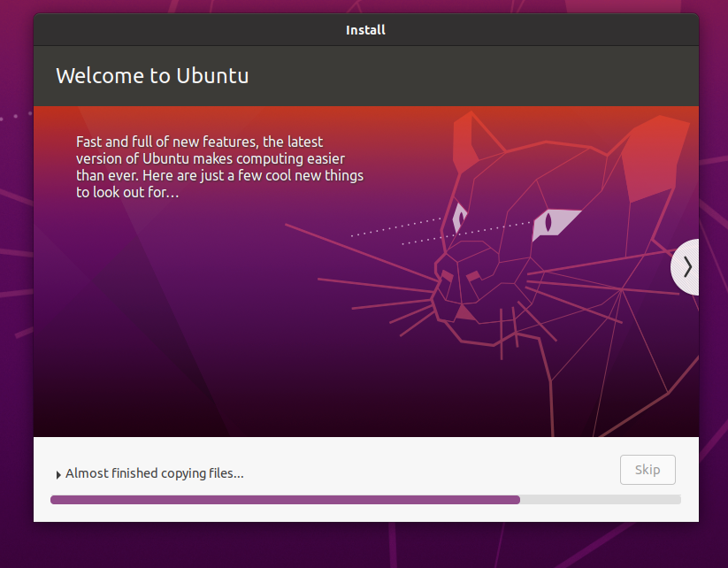The height and width of the screenshot is (568, 728).
Task: Click the Welcome to Ubuntu heading
Action: 152,75
